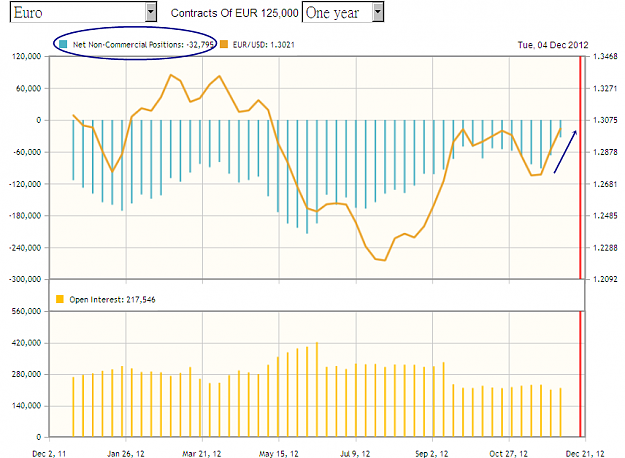Click the 560,000 open interest axis value
This screenshot has width=625, height=458.
coord(27,311)
